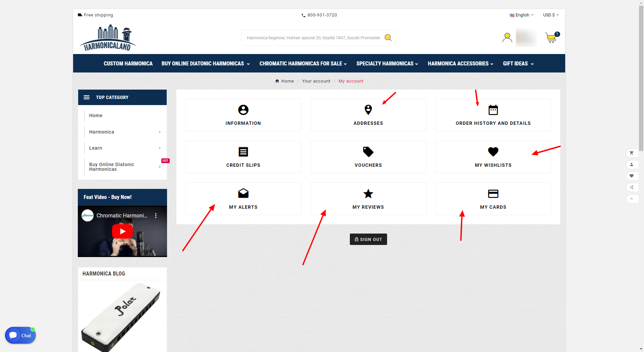Screen dimensions: 644x352
Task: Open the USD $ currency dropdown
Action: coord(551,15)
